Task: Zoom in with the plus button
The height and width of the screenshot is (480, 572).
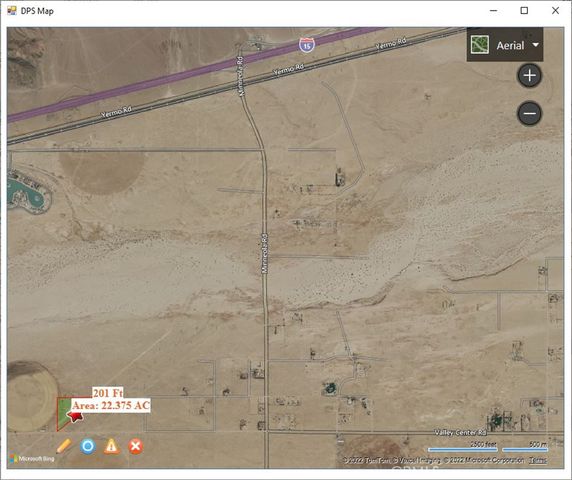Action: [x=529, y=76]
